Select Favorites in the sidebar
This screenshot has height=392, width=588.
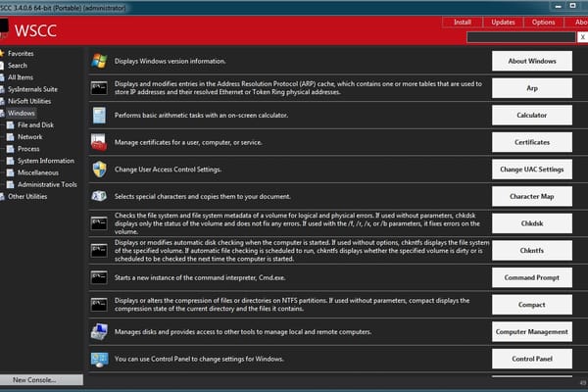click(x=21, y=54)
